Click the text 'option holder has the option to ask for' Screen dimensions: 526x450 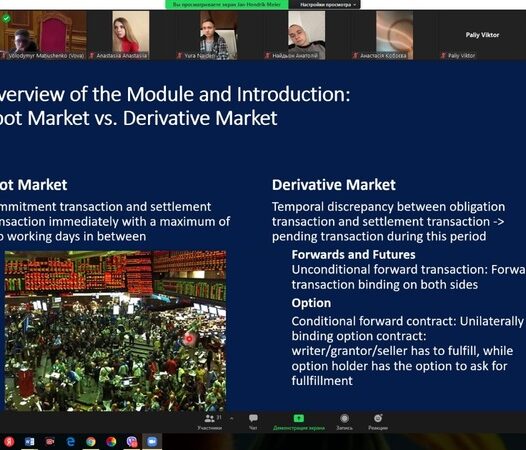tap(399, 366)
